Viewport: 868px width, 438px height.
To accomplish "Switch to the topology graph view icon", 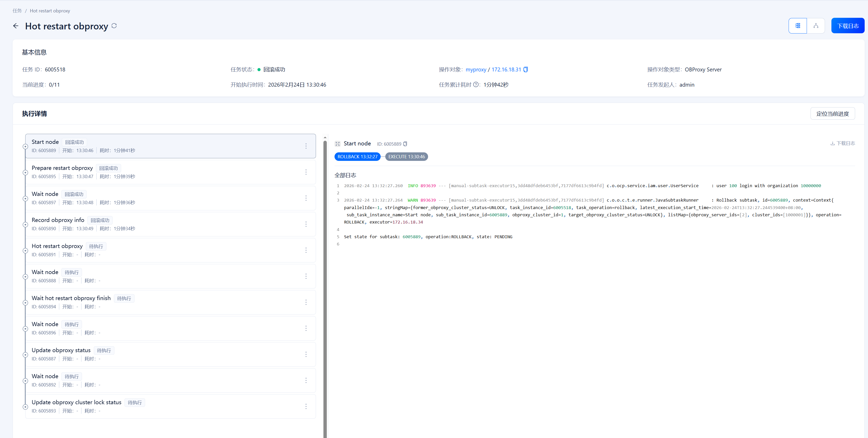I will [x=815, y=26].
